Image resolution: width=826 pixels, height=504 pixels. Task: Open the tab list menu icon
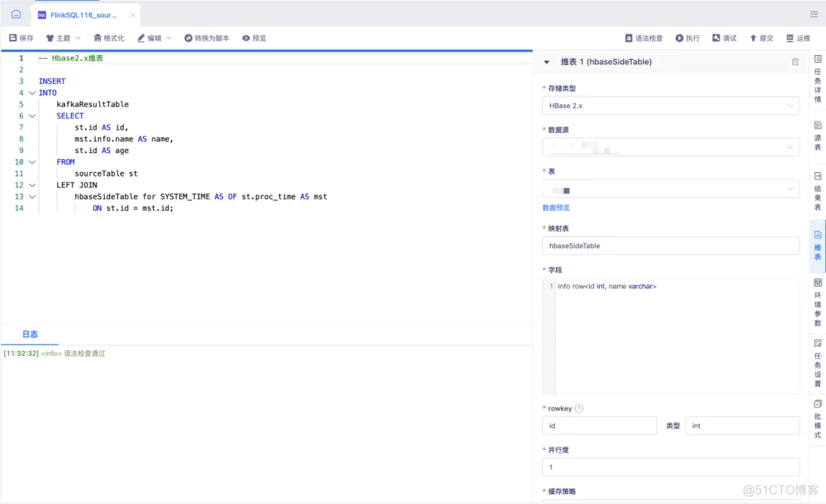point(814,15)
